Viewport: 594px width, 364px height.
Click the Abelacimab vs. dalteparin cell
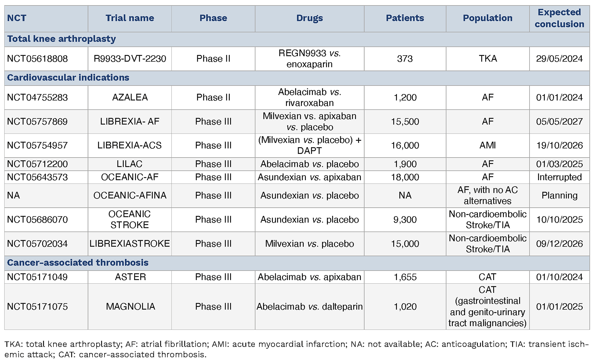[x=310, y=306]
